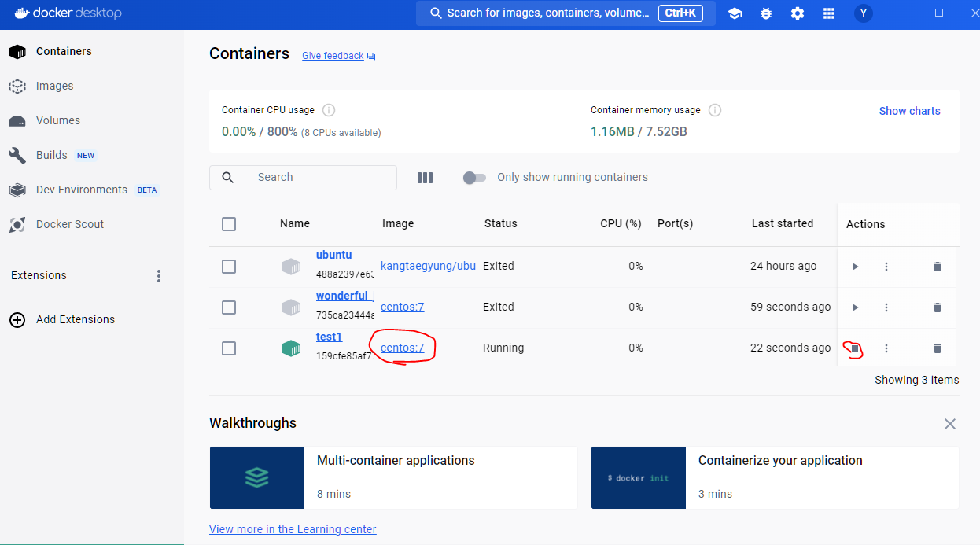The image size is (980, 545).
Task: Open the Troubleshoot bug icon
Action: coord(766,13)
